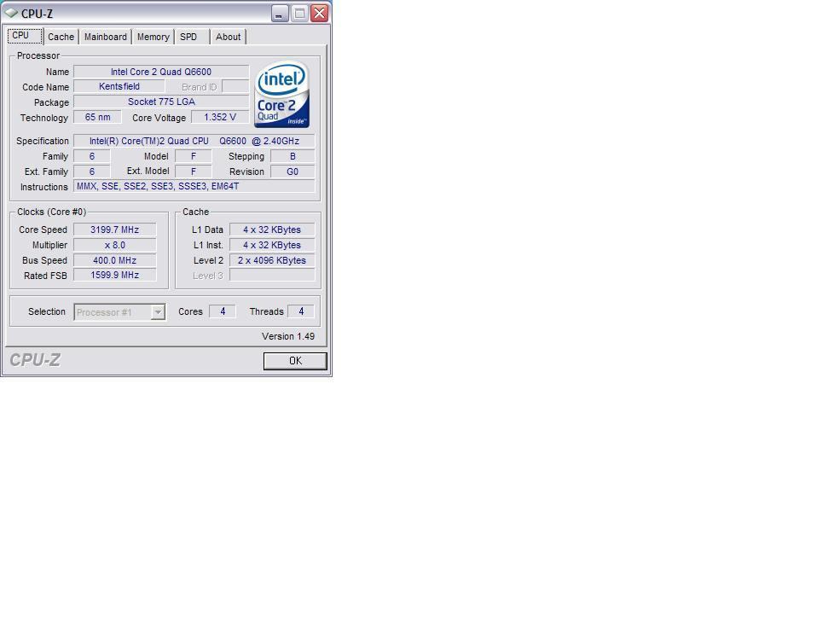Screen dimensions: 840x628
Task: Go to the SPD tab
Action: [x=188, y=37]
